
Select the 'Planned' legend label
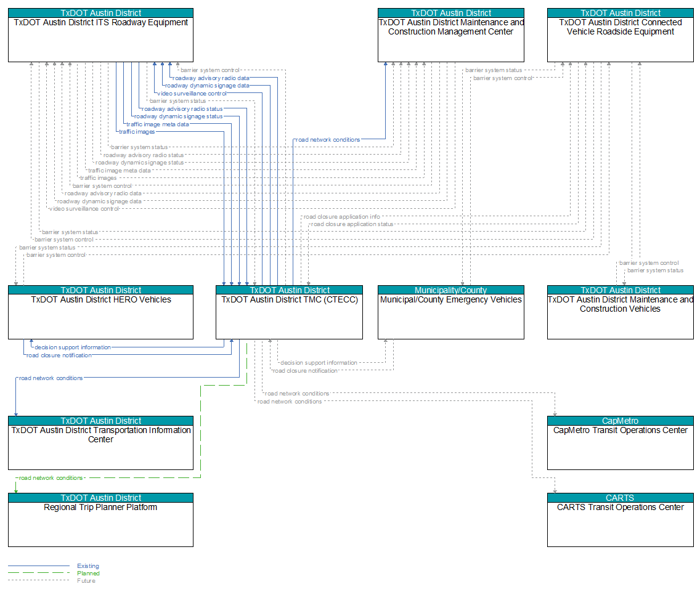click(x=88, y=574)
